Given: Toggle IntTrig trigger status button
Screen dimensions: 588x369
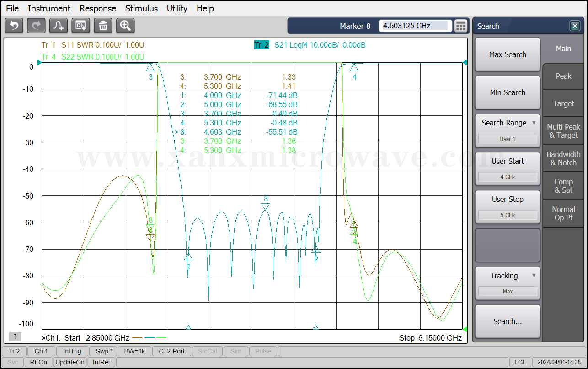Looking at the screenshot, I should 72,351.
